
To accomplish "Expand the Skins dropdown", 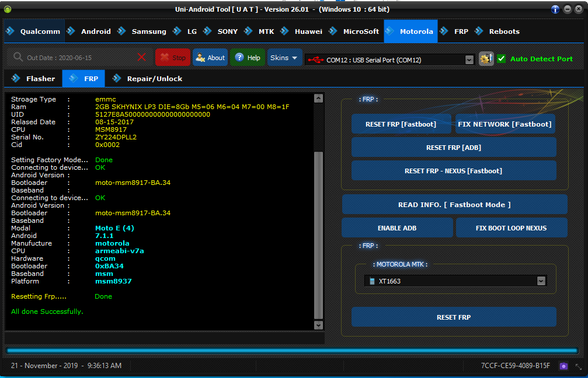I will coord(284,57).
